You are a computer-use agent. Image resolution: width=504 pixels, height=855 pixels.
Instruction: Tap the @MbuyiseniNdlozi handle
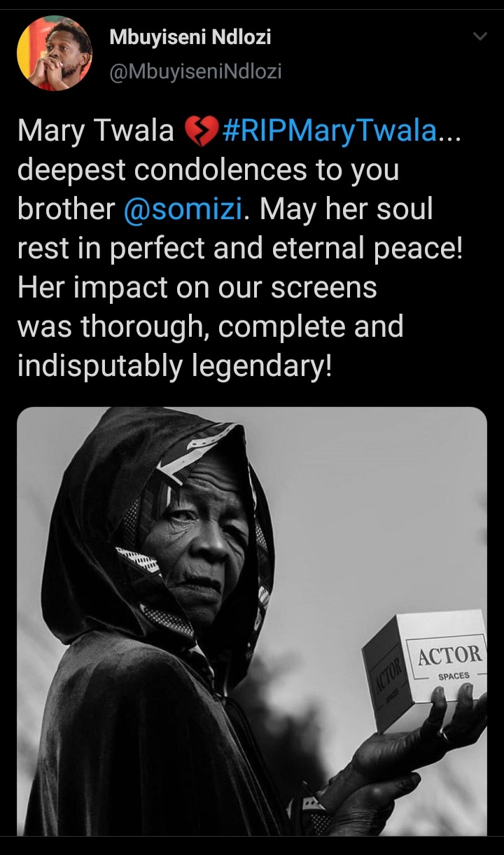(x=195, y=71)
